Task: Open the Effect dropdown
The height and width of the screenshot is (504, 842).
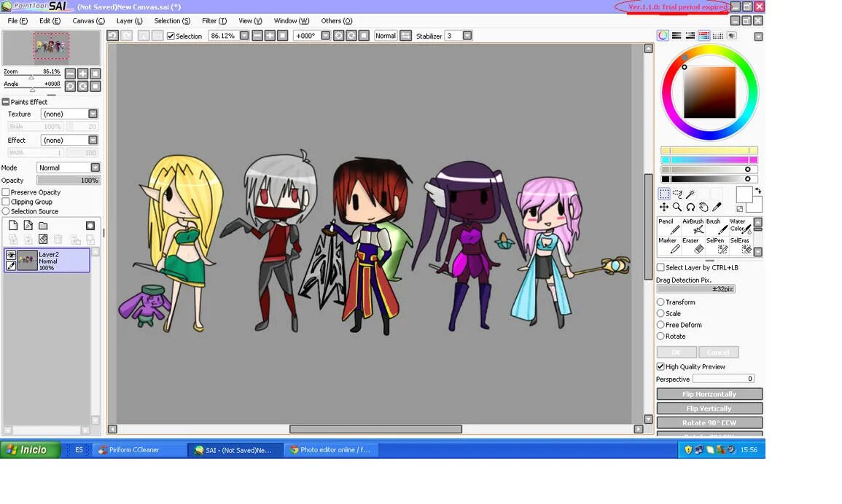Action: [x=93, y=140]
